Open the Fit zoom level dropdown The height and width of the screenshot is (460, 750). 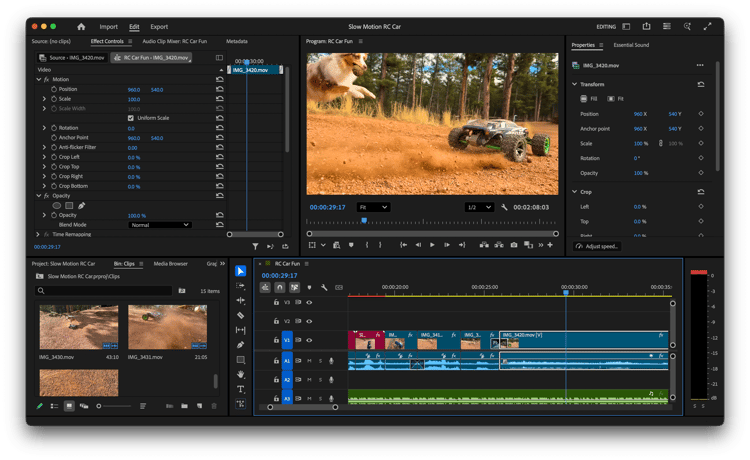373,207
